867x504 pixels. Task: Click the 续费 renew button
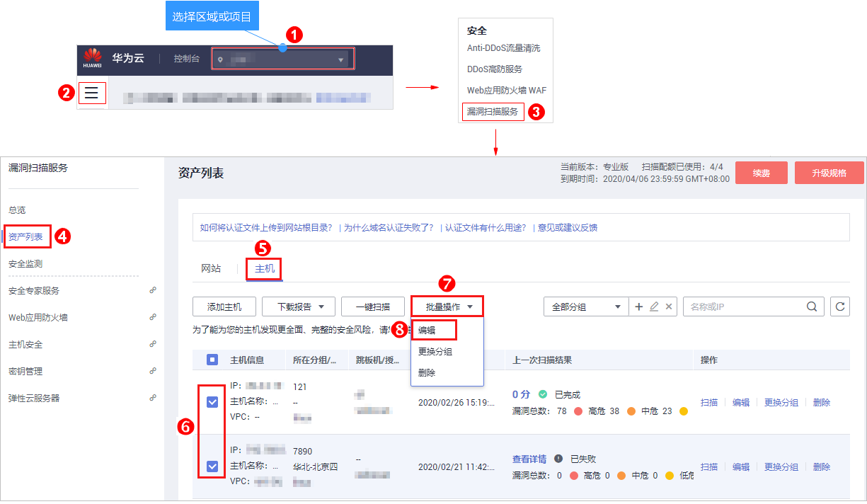(x=762, y=173)
